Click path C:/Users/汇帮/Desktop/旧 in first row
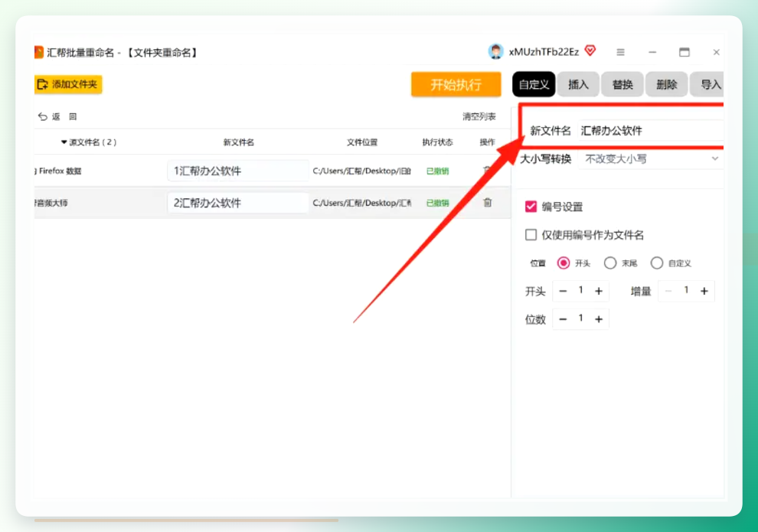 pos(361,171)
